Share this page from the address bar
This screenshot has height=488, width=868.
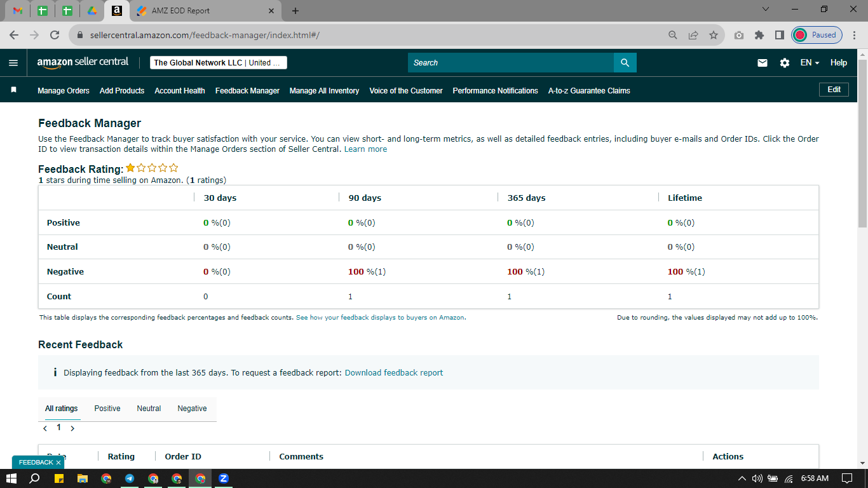pos(693,35)
